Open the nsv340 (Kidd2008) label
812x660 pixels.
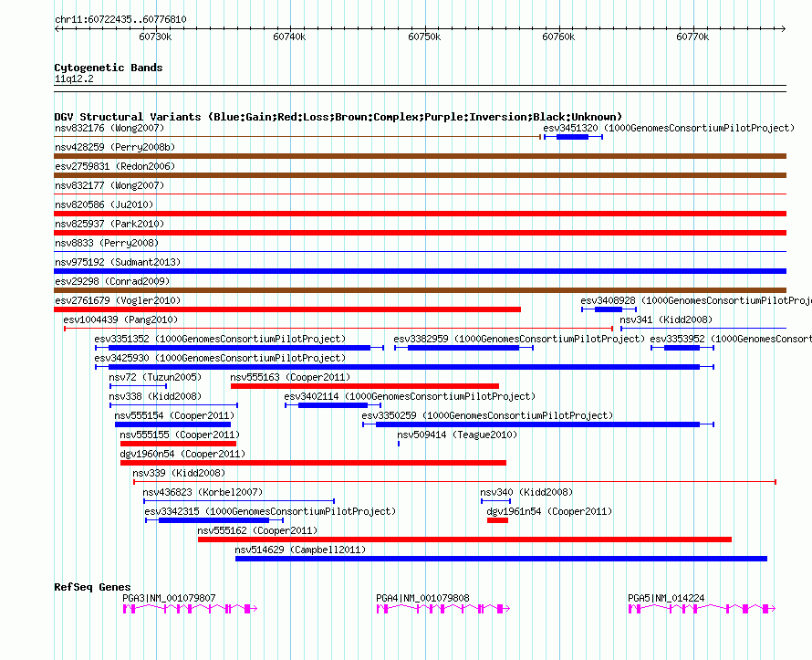point(526,492)
